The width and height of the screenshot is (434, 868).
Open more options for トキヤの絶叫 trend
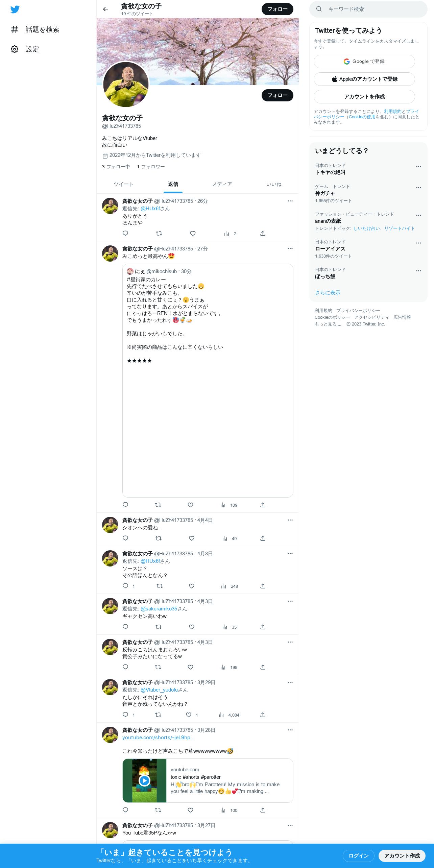click(418, 167)
